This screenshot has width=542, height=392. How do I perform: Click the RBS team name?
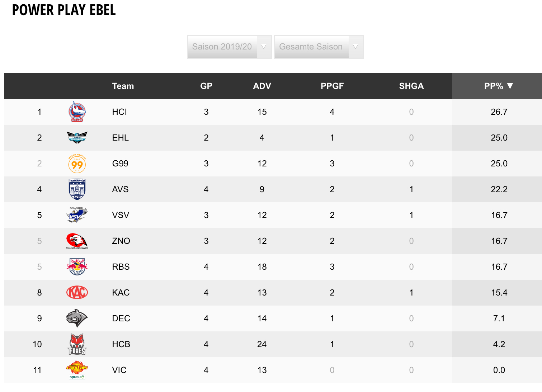(x=121, y=267)
